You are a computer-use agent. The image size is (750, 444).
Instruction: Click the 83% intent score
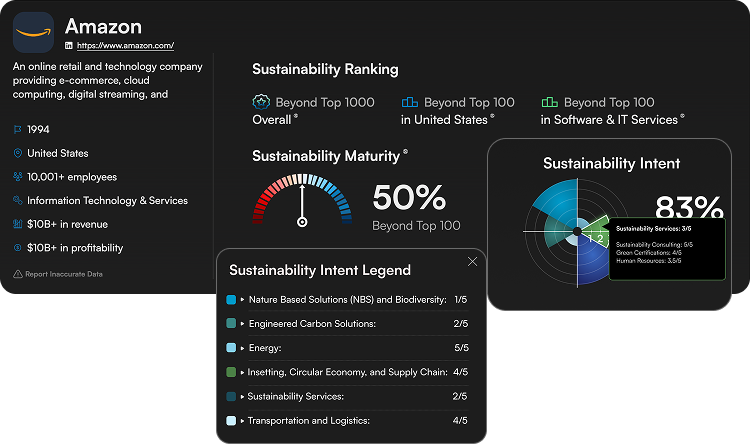tap(689, 207)
